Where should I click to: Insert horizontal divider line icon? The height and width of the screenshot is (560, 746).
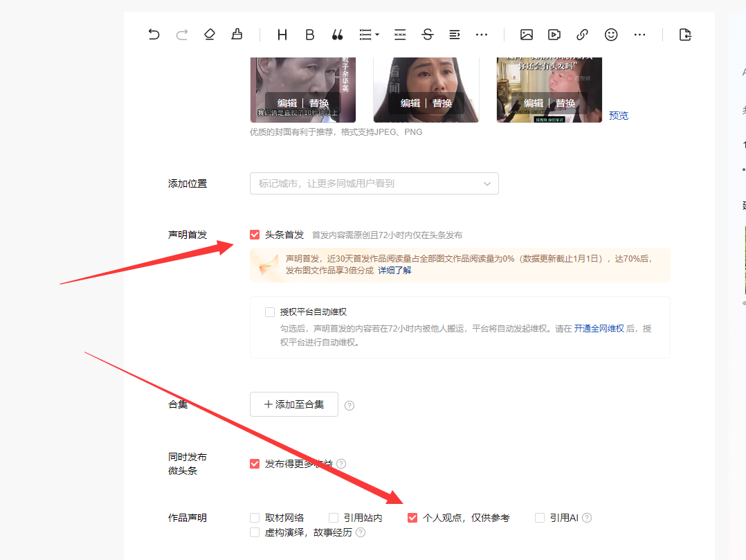pyautogui.click(x=400, y=34)
